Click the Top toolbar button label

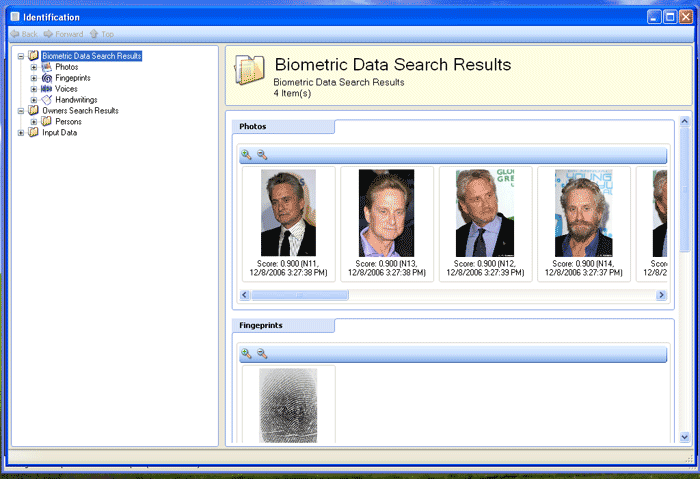pos(108,34)
